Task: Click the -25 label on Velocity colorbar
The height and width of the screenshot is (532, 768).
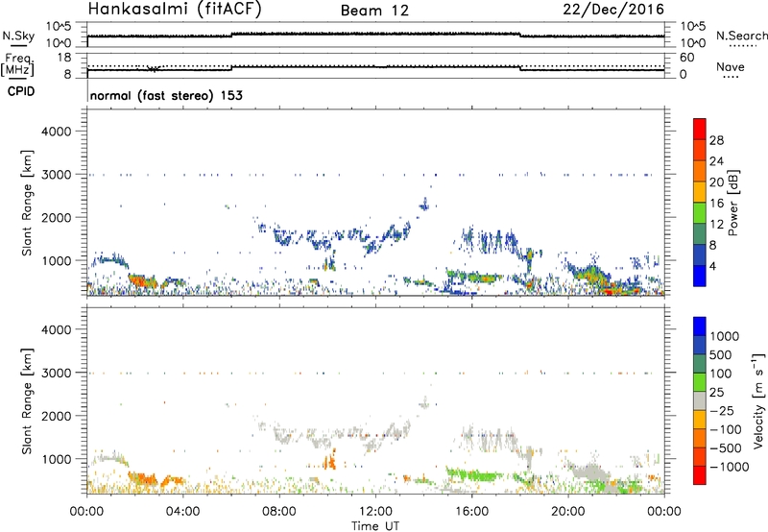Action: coord(722,410)
